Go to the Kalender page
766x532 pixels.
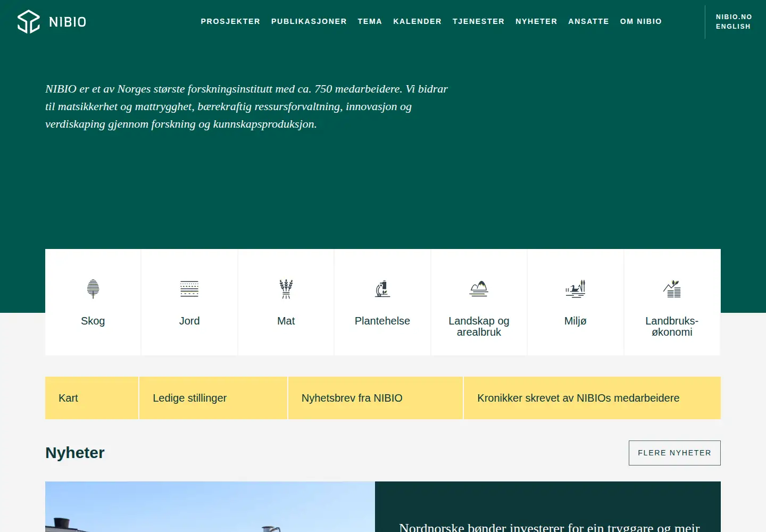[418, 21]
